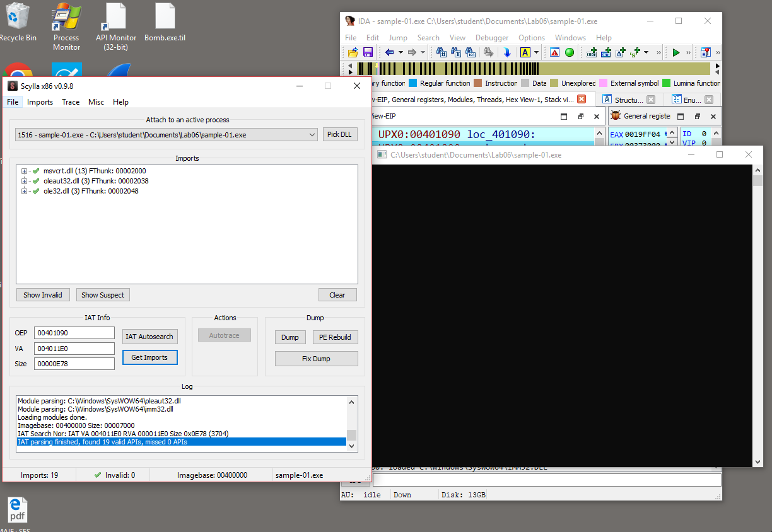772x532 pixels.
Task: Select the Recycle Bin desktop icon
Action: [18, 22]
